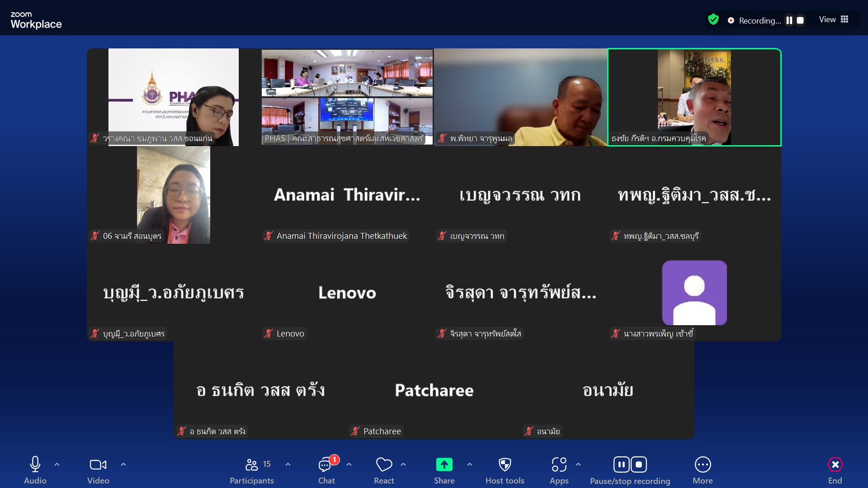Image resolution: width=868 pixels, height=488 pixels.
Task: Pause recording from top recording indicator
Action: (789, 20)
